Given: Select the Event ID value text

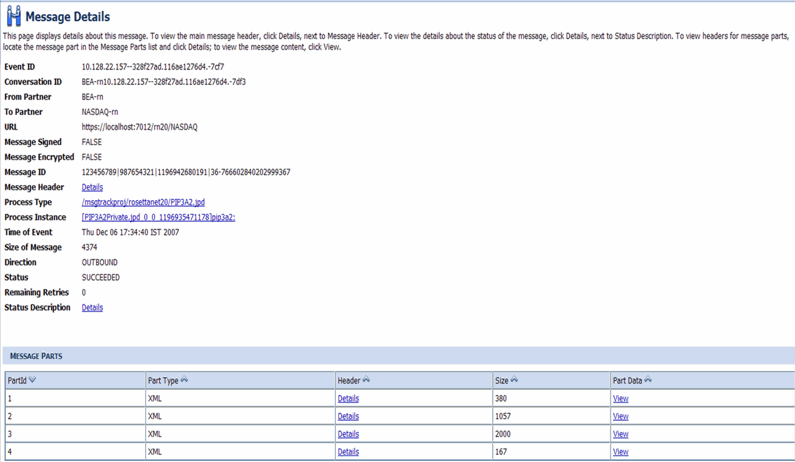Looking at the screenshot, I should tap(153, 67).
